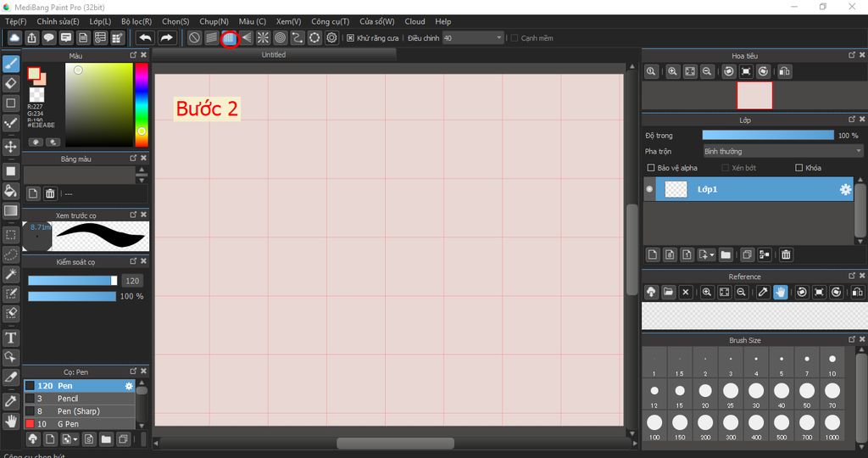
Task: Open snap settings gear in toolbar
Action: click(331, 37)
